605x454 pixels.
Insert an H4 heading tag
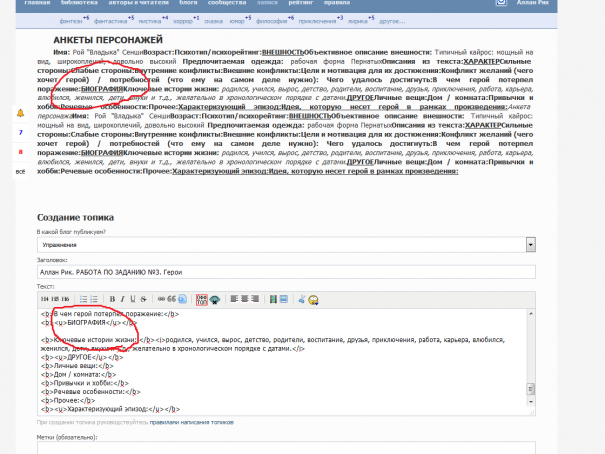(x=44, y=298)
